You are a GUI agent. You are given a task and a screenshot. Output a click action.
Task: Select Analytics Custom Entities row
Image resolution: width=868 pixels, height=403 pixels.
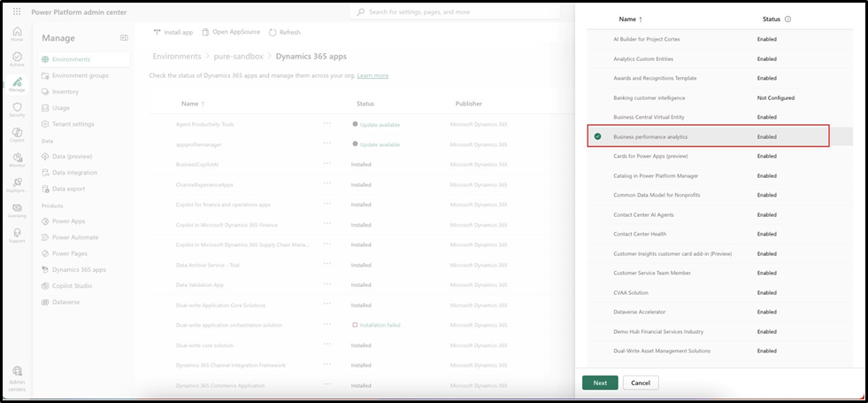719,58
